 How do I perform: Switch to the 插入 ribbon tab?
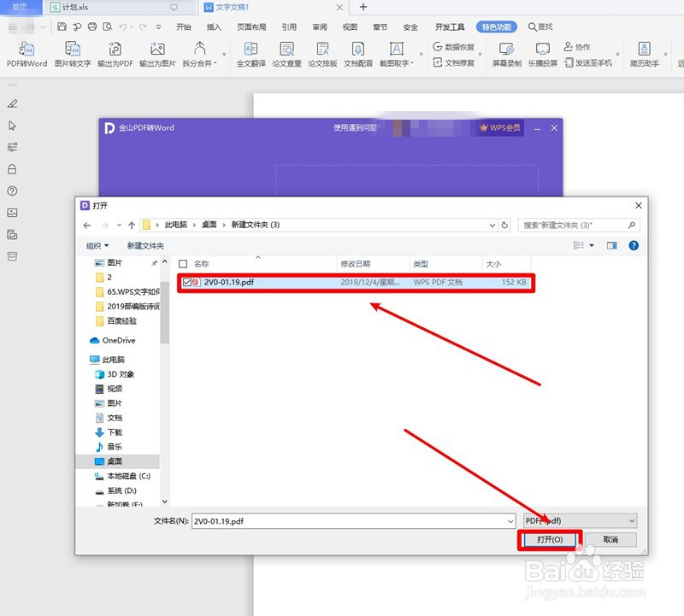click(214, 27)
